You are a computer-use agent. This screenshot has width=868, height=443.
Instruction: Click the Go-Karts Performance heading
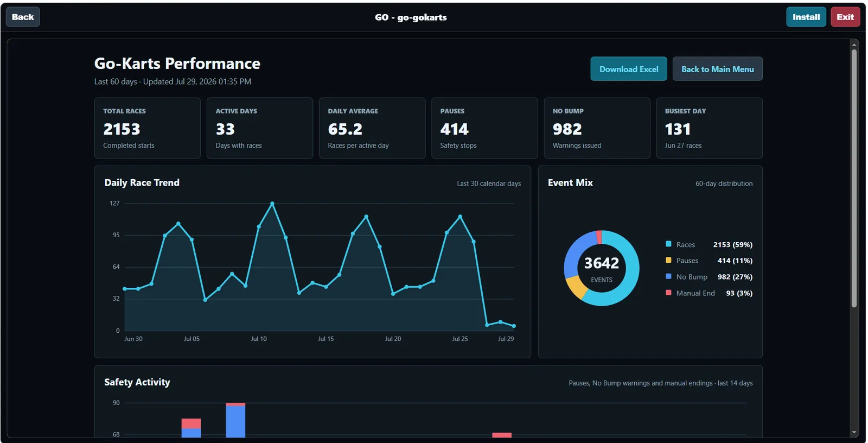pos(177,64)
